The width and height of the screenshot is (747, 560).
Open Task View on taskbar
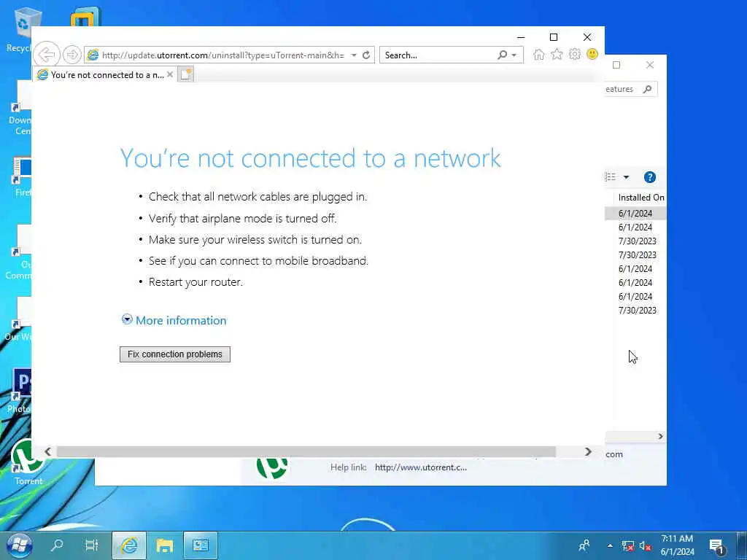click(x=91, y=545)
